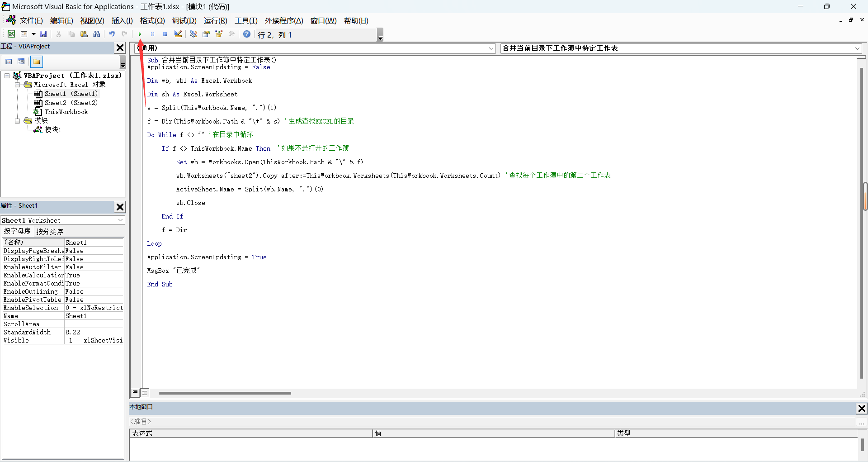Open the 视图(V) menu
This screenshot has height=462, width=868.
[92, 21]
